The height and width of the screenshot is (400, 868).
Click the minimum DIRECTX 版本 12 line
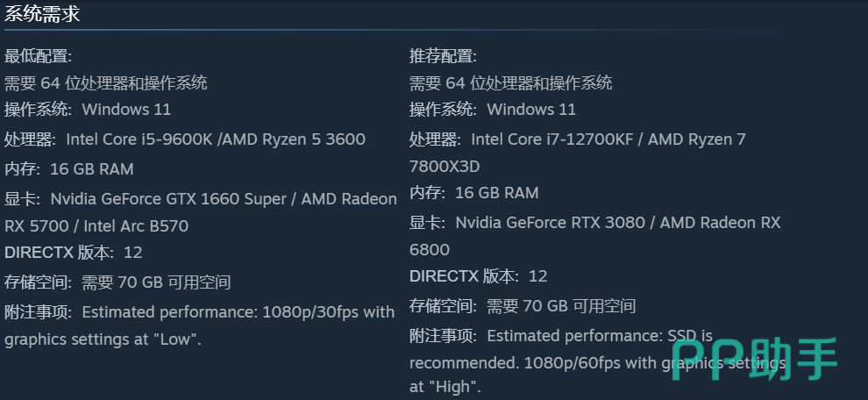point(74,253)
